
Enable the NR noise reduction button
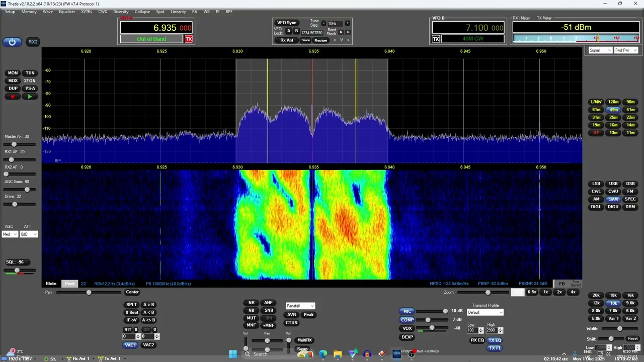(x=251, y=303)
